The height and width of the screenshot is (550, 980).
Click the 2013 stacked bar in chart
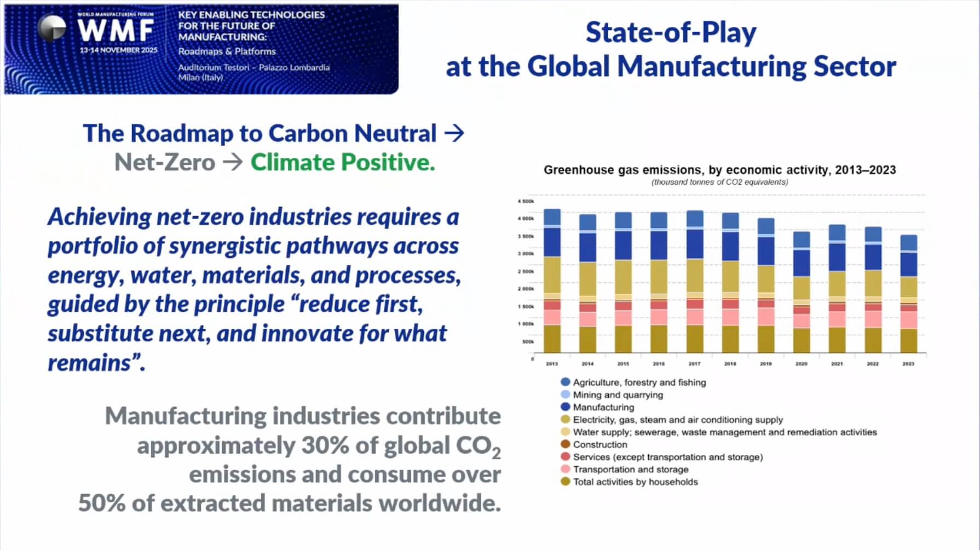click(552, 280)
